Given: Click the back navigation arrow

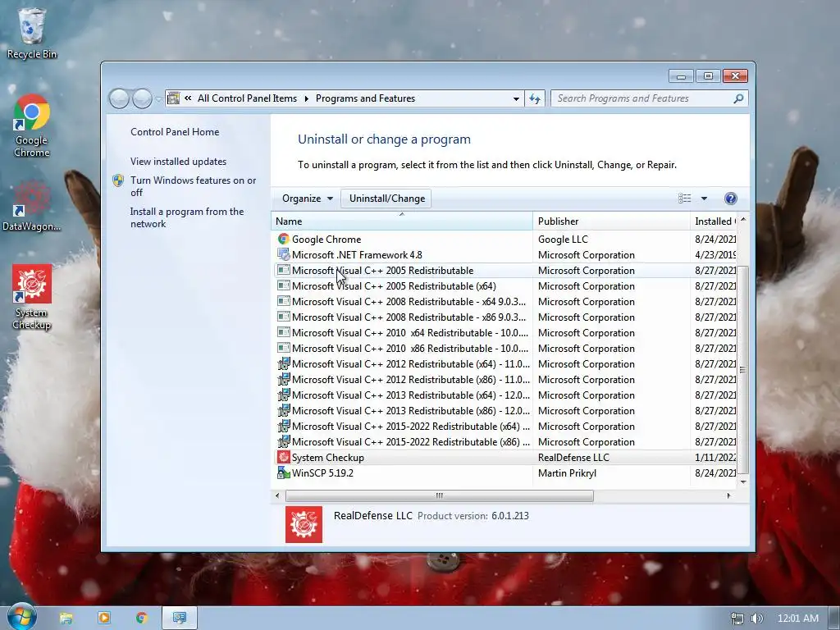Looking at the screenshot, I should pos(119,98).
